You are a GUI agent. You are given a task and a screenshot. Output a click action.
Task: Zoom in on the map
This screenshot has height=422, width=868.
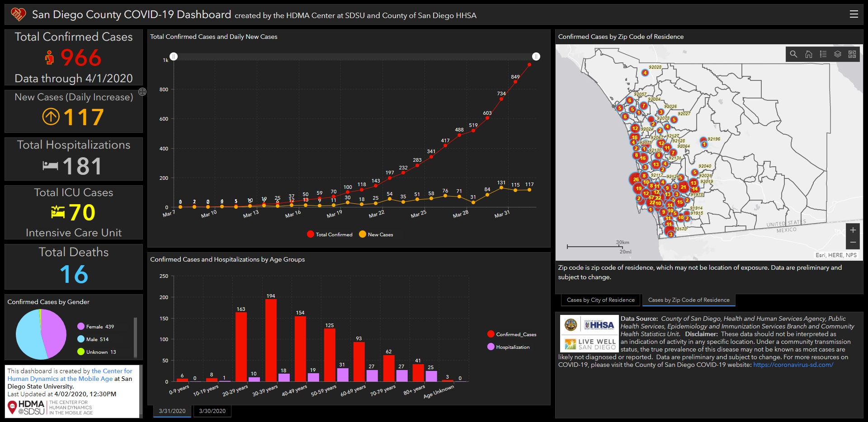tap(853, 230)
